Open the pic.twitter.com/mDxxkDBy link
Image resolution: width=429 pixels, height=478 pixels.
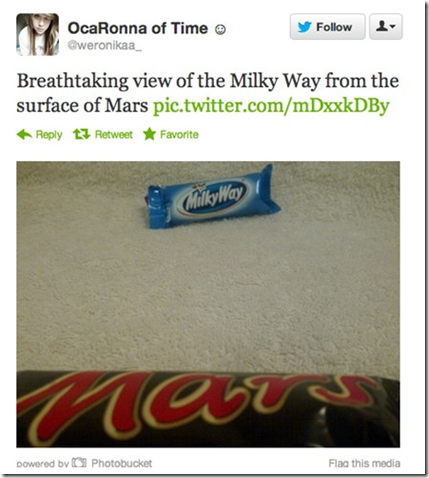click(x=271, y=106)
